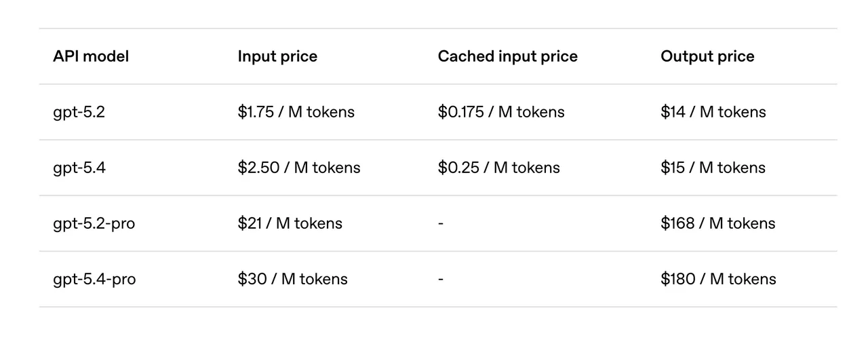Viewport: 868px width, 340px height.
Task: Click the $14 / M tokens output price
Action: [713, 112]
